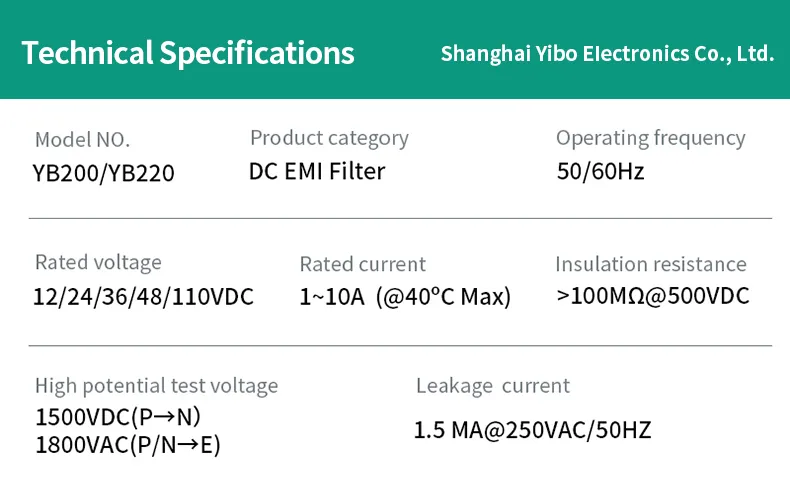Select the Rated current label
Image resolution: width=790 pixels, height=499 pixels.
pos(362,264)
